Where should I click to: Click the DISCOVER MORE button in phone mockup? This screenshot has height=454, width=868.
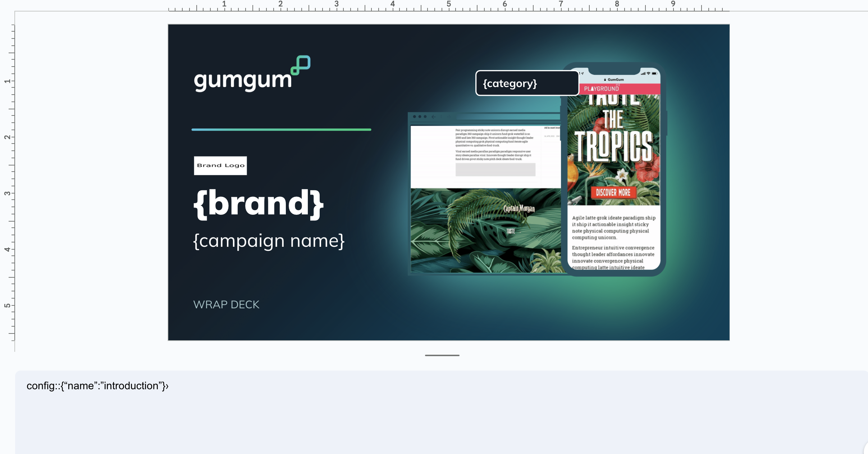point(613,192)
